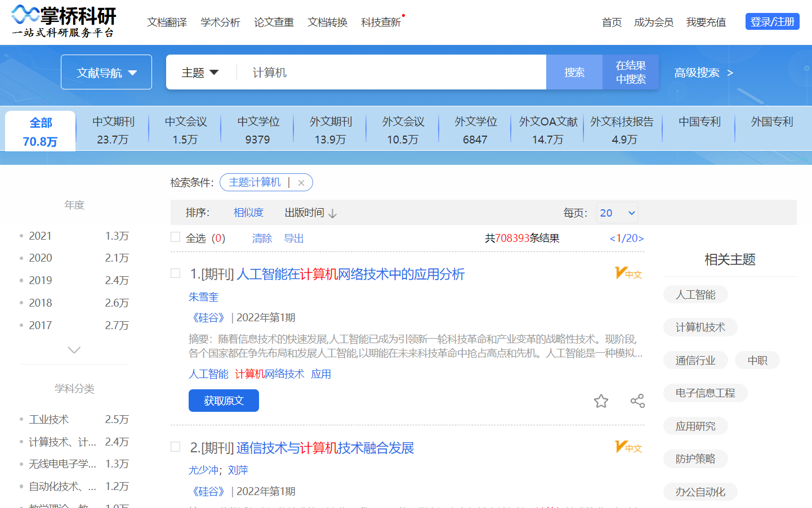The image size is (812, 508).
Task: Select related topic 办公自动化 tag
Action: [701, 492]
